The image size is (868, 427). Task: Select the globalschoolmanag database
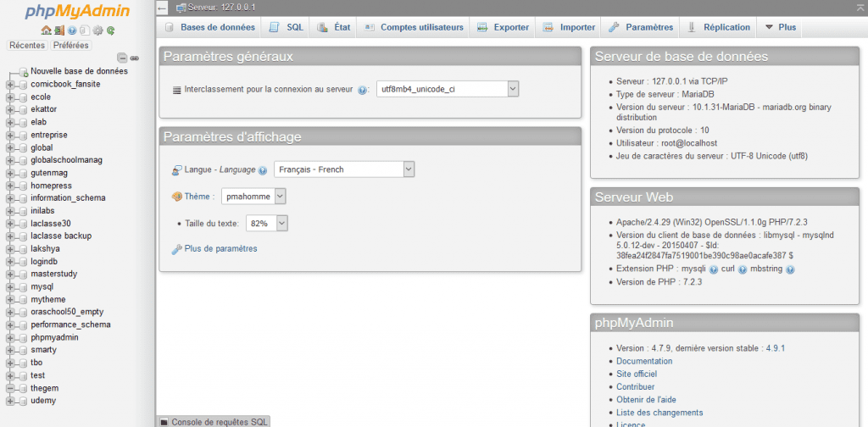click(66, 160)
